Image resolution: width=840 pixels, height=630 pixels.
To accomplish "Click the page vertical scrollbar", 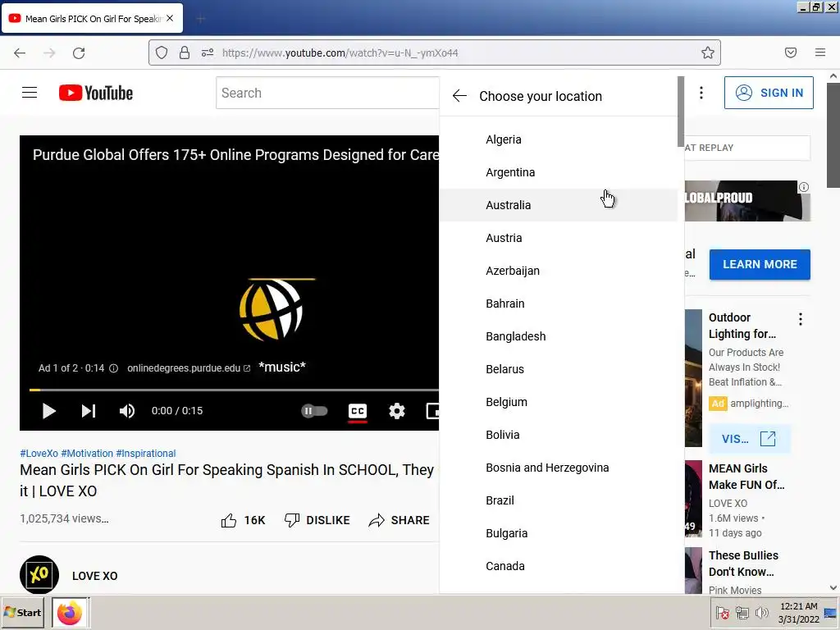I will point(833,134).
